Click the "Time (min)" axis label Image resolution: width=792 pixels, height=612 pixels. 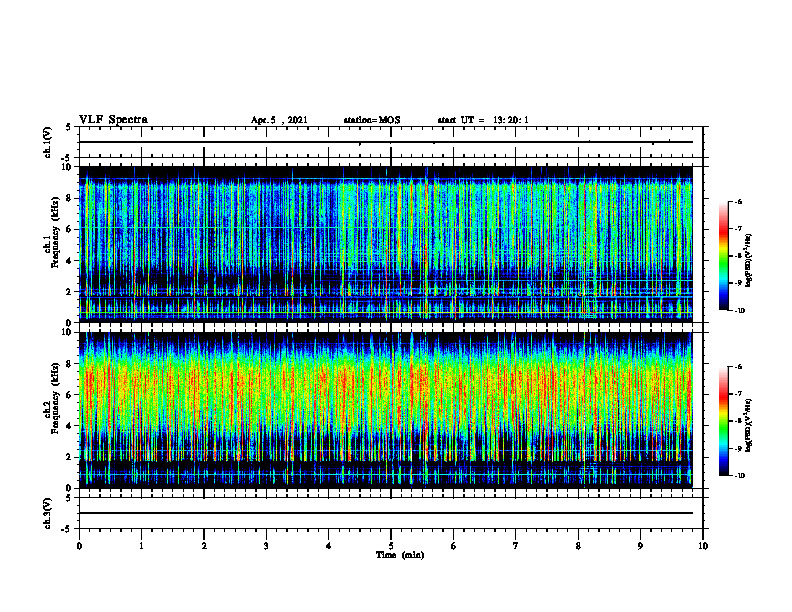tap(400, 555)
